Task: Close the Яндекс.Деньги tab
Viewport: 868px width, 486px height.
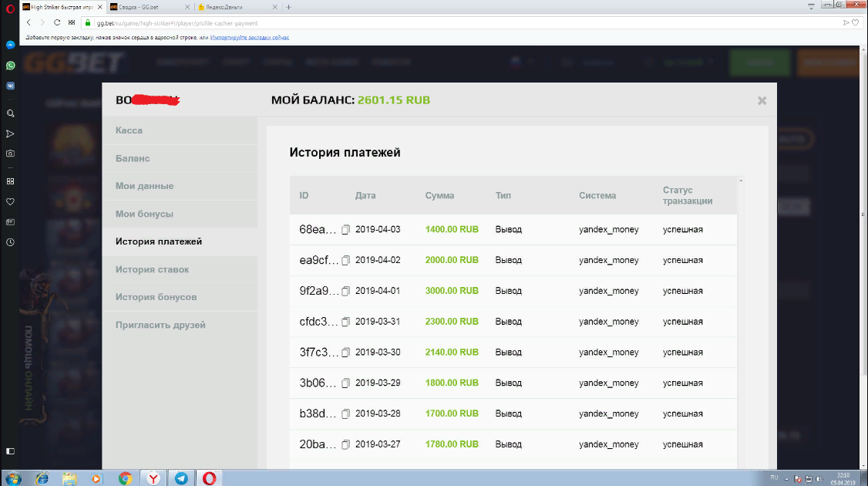Action: (x=275, y=7)
